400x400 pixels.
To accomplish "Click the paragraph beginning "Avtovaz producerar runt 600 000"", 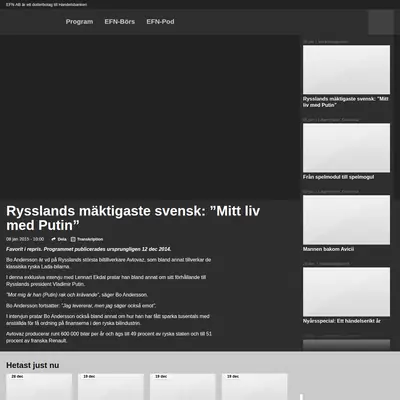I will coord(109,337).
